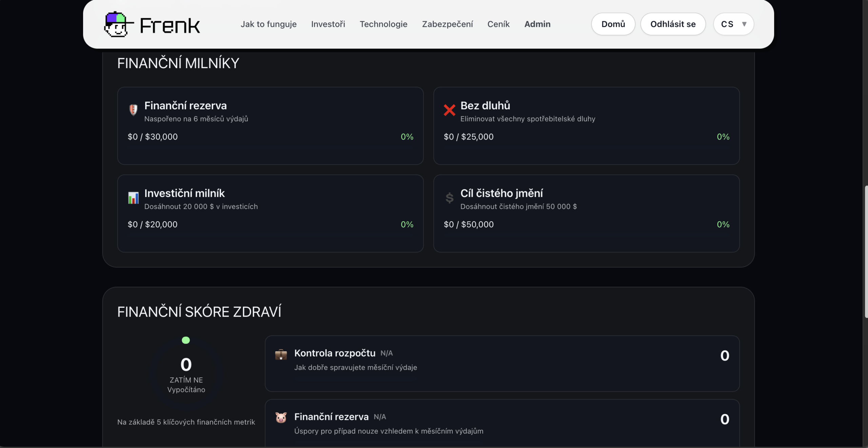868x448 pixels.
Task: Click the shield icon beside Finanční rezerva
Action: pos(133,110)
